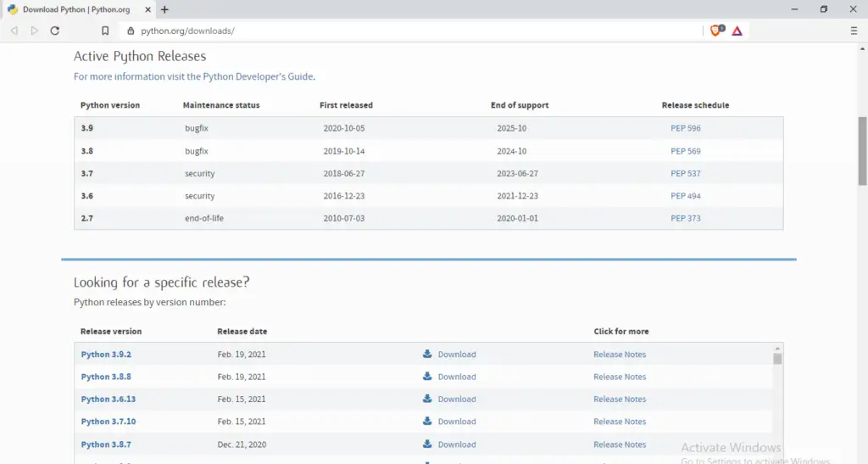
Task: Open the Python 3.8.8 release page
Action: coord(106,377)
